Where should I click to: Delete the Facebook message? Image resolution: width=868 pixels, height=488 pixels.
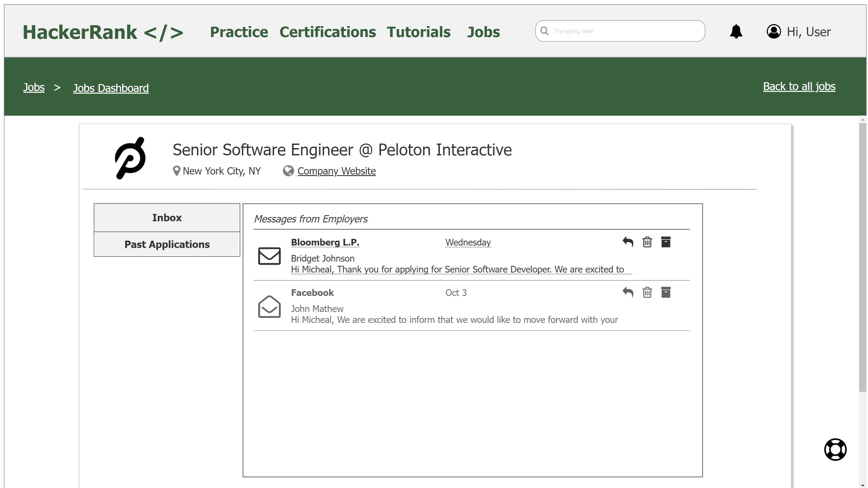point(647,292)
